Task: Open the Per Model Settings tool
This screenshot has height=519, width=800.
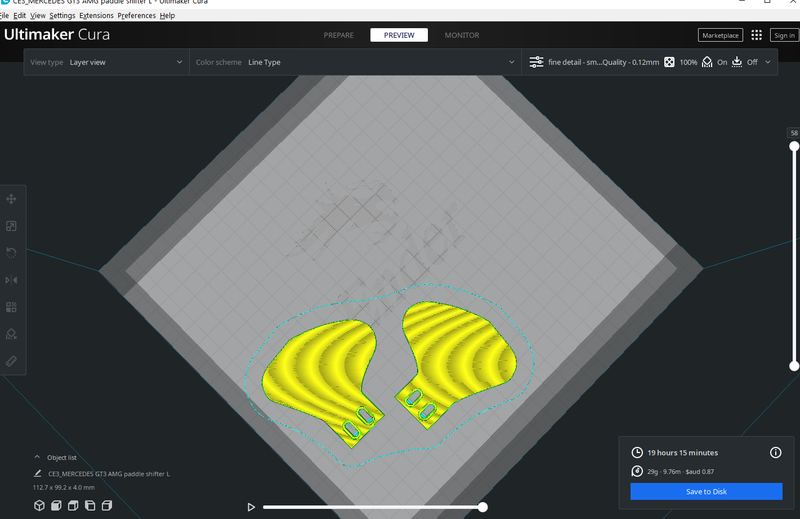Action: tap(12, 307)
